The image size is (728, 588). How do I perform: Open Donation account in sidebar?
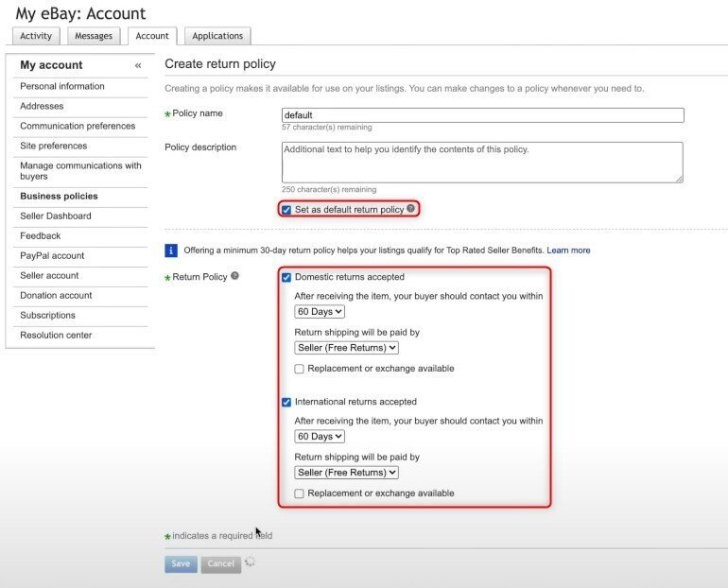pos(56,296)
